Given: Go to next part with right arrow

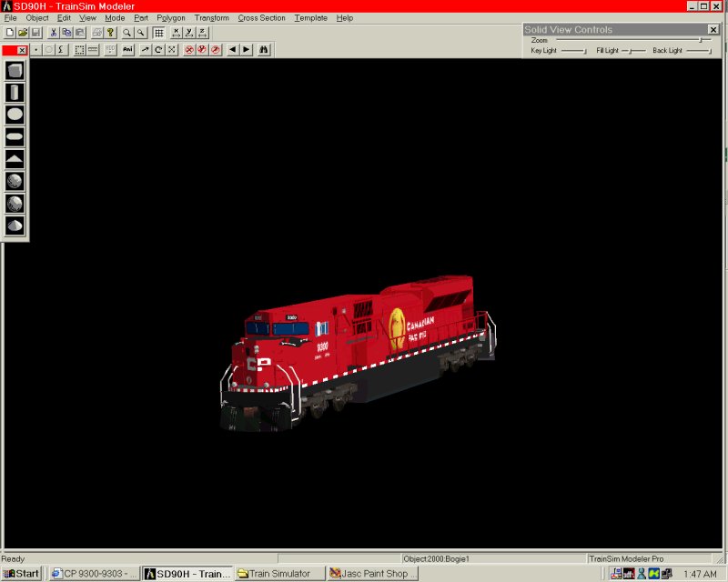Looking at the screenshot, I should (x=246, y=50).
